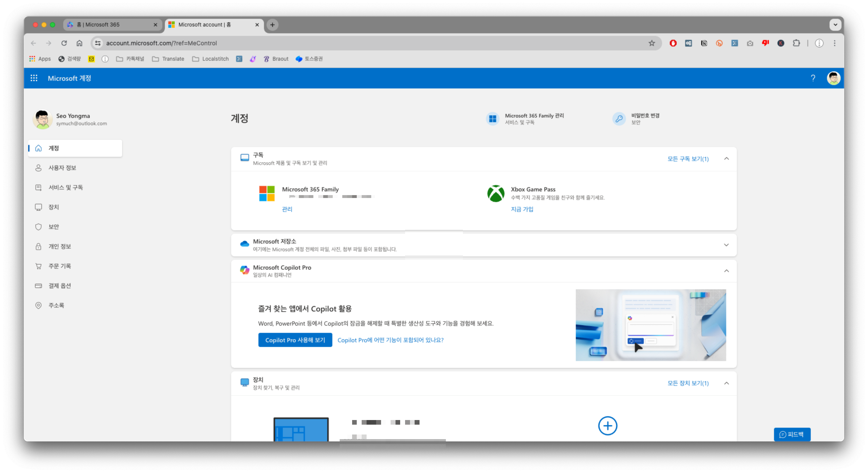Expand the Microsoft 저장소 storage section
The image size is (868, 473).
pos(726,245)
